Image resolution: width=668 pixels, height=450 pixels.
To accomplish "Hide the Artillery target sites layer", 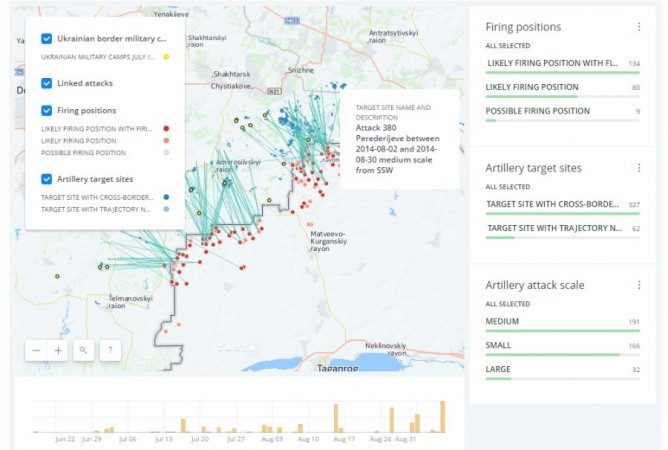I will (47, 179).
